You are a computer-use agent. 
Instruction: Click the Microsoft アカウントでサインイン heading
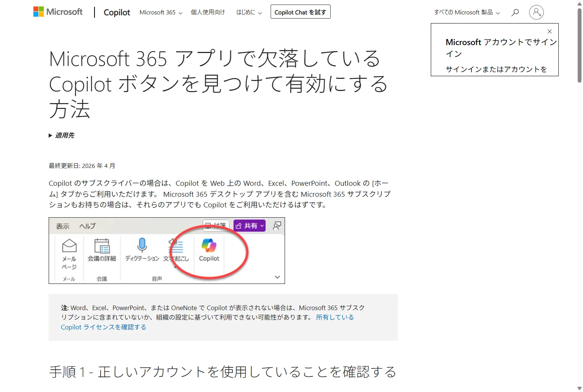click(x=501, y=48)
